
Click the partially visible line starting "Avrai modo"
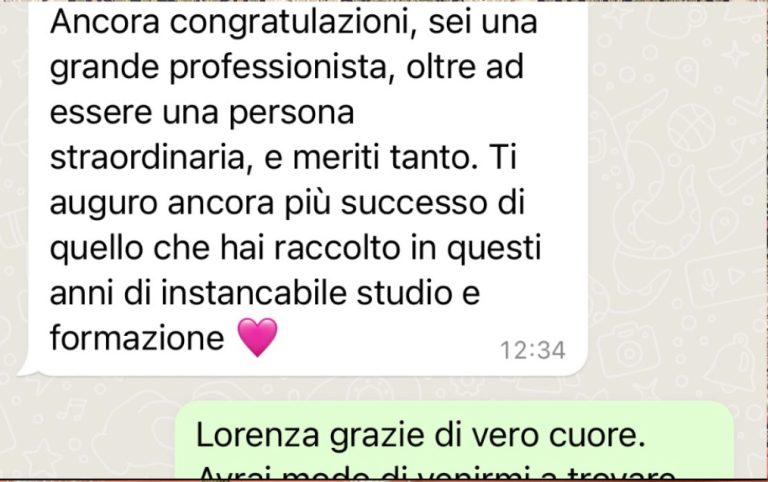click(x=437, y=474)
